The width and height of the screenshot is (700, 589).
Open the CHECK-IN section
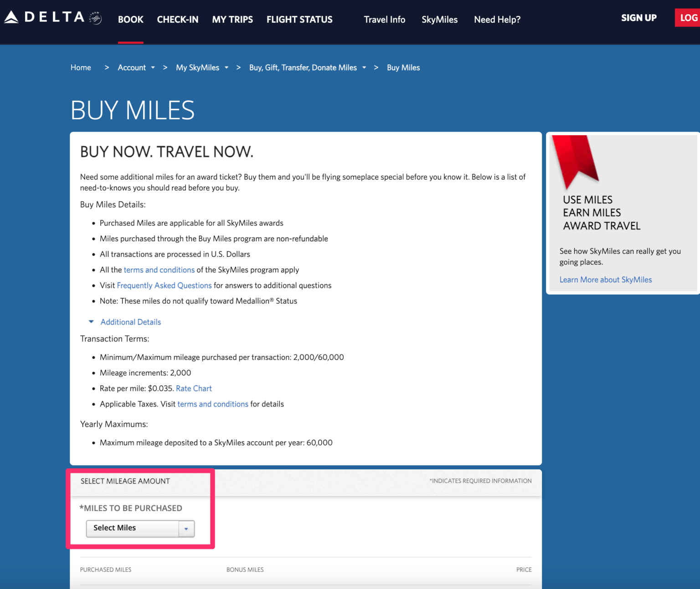coord(178,20)
